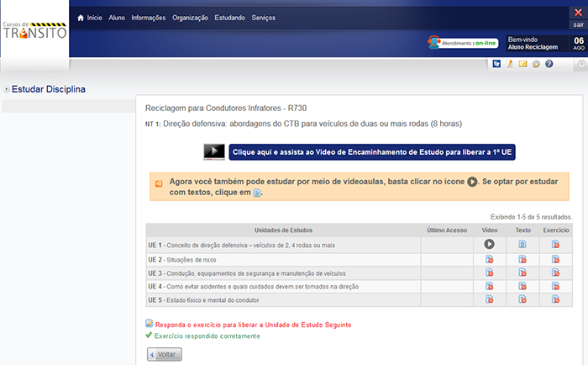Click the video thumbnail play icon
The width and height of the screenshot is (588, 365).
pos(214,151)
